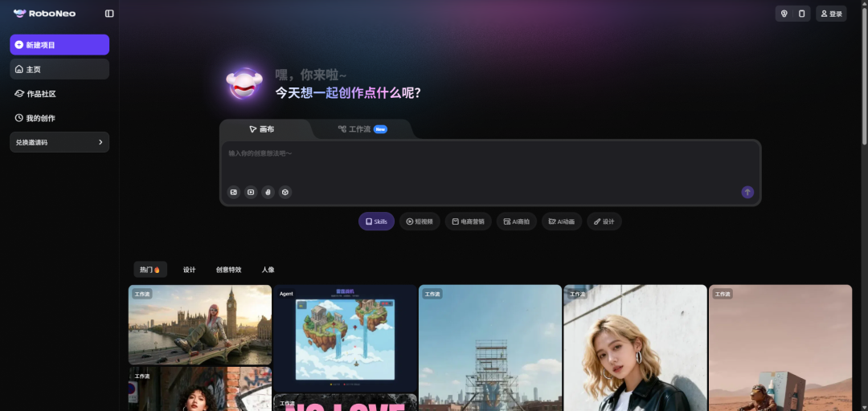Open the blonde woman portrait thumbnail

(635, 349)
